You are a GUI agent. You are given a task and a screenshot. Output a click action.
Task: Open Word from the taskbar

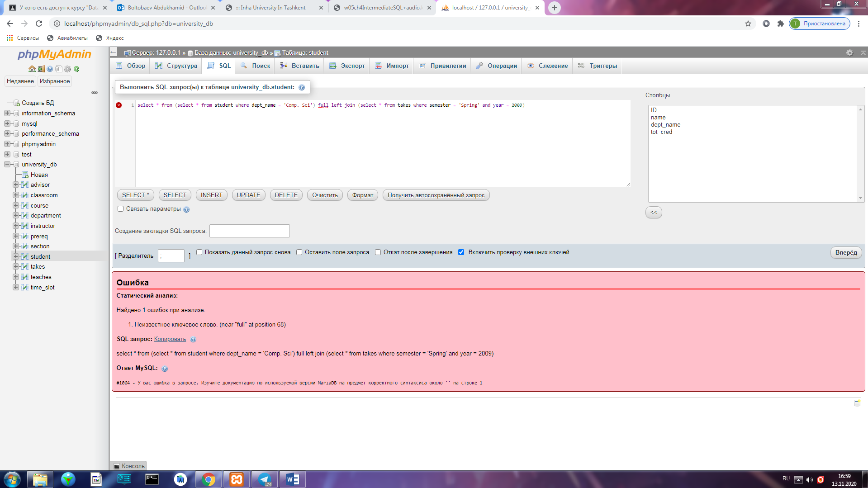click(293, 479)
